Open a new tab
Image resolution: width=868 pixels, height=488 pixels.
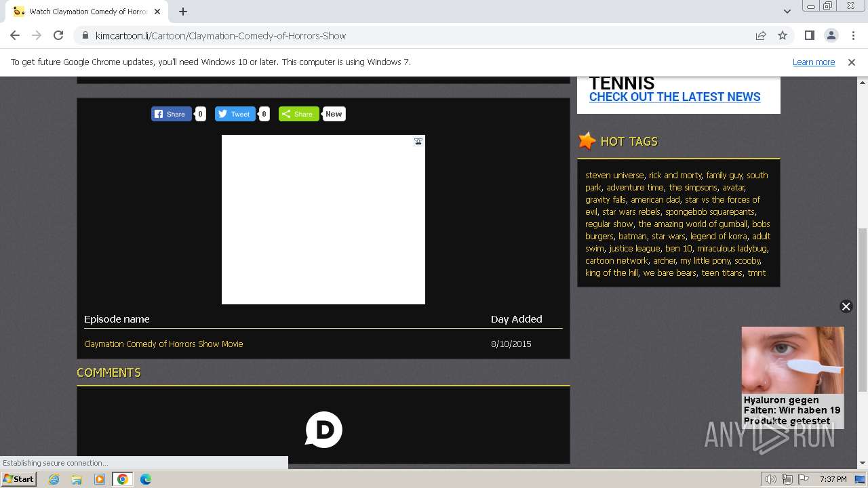183,12
